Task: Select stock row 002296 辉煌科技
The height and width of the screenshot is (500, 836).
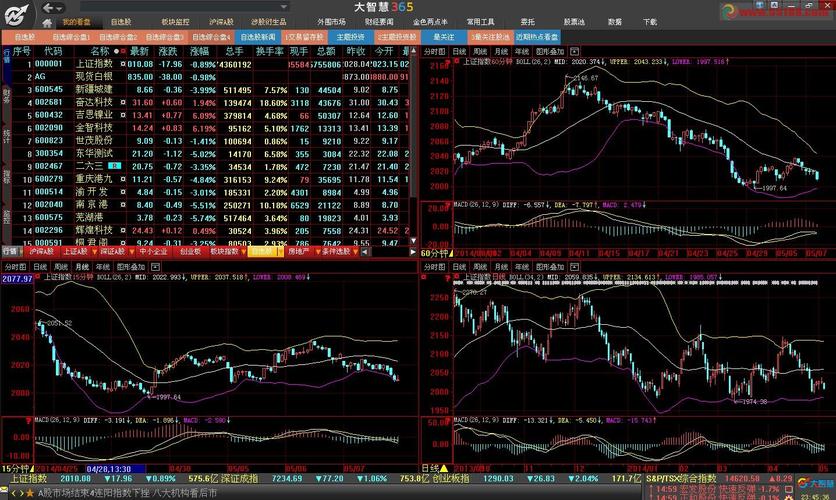Action: (x=209, y=230)
